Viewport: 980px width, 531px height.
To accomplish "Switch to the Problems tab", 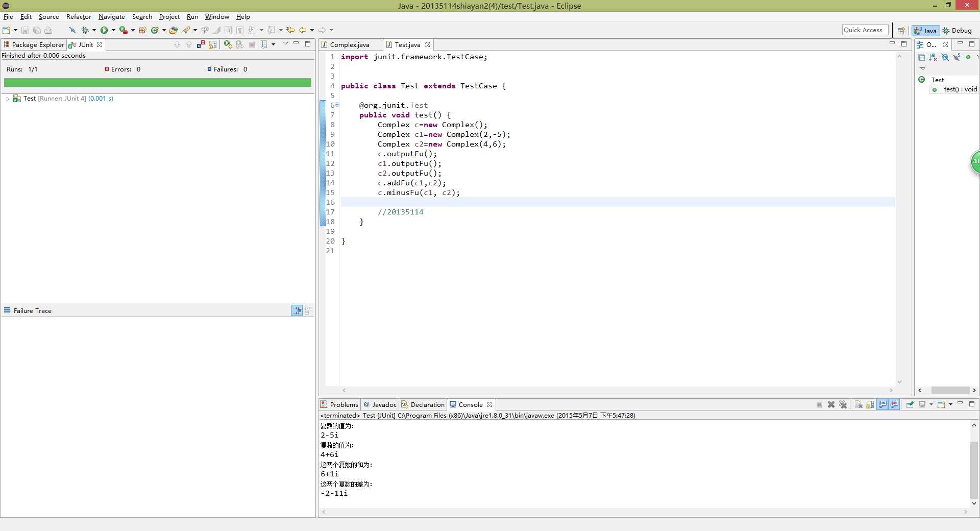I will click(339, 404).
